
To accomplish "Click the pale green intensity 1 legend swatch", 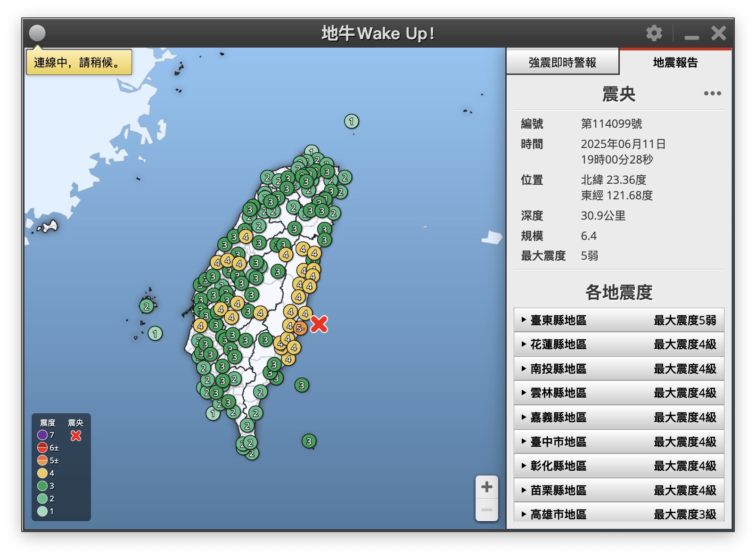I will coord(42,511).
